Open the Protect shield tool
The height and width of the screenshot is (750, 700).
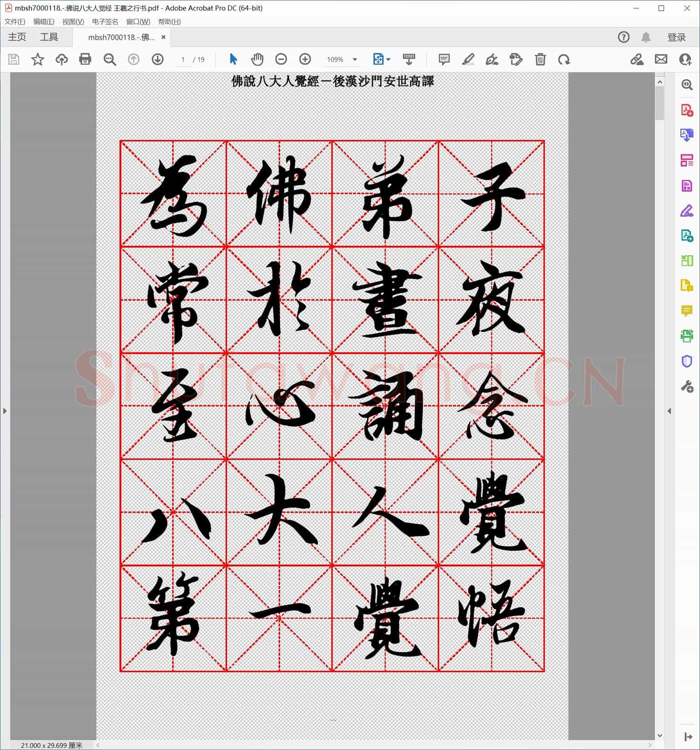click(686, 361)
